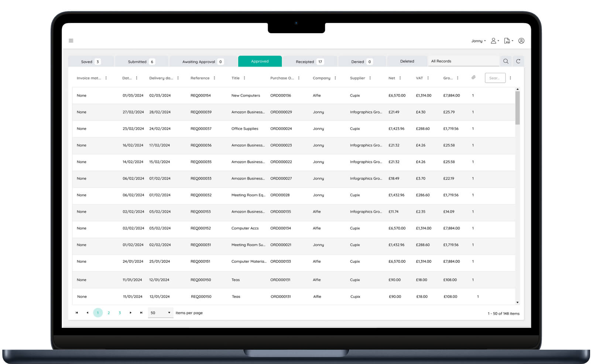This screenshot has width=593, height=364.
Task: Switch to the Submitted tab
Action: [x=141, y=62]
